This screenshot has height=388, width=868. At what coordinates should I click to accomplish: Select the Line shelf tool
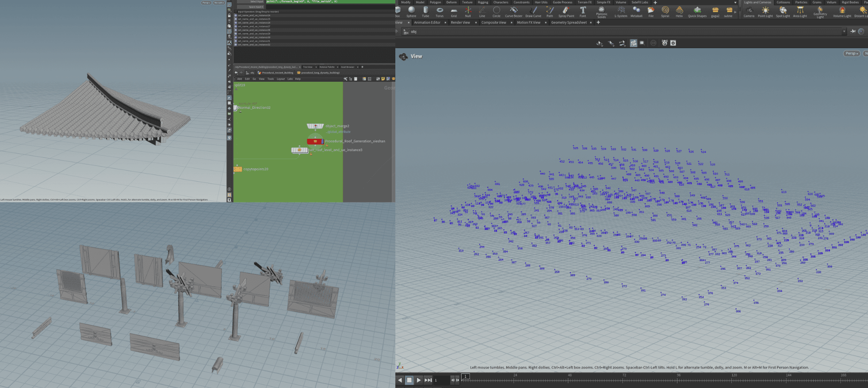pos(482,11)
